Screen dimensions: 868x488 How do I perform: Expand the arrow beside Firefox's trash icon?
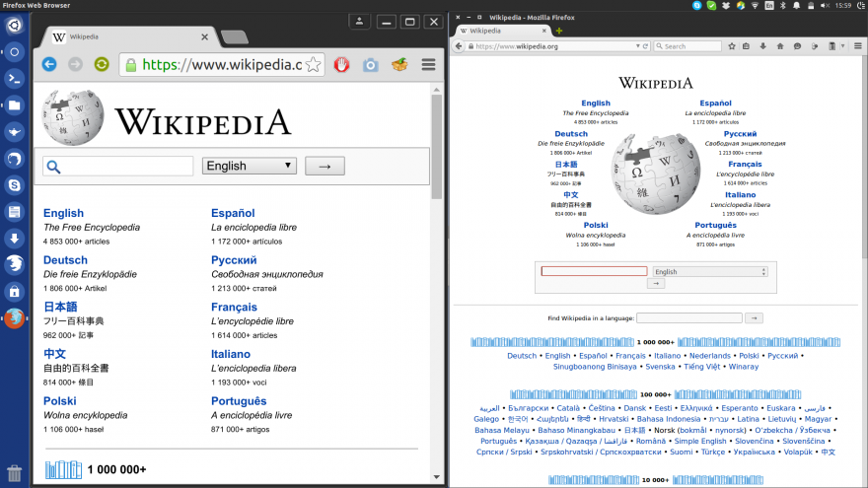click(x=842, y=46)
